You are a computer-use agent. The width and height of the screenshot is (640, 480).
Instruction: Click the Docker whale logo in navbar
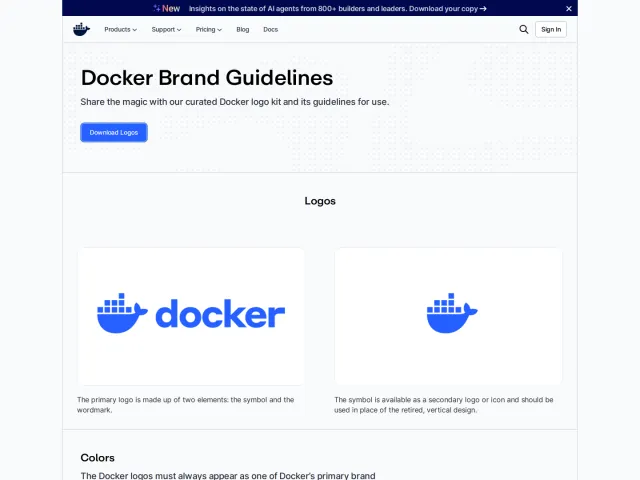(x=81, y=29)
